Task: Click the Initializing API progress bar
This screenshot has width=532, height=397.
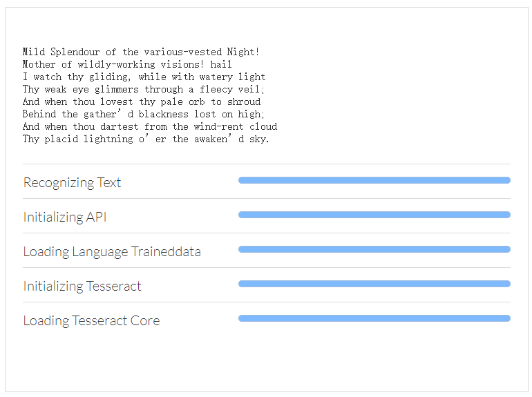Action: [x=374, y=215]
